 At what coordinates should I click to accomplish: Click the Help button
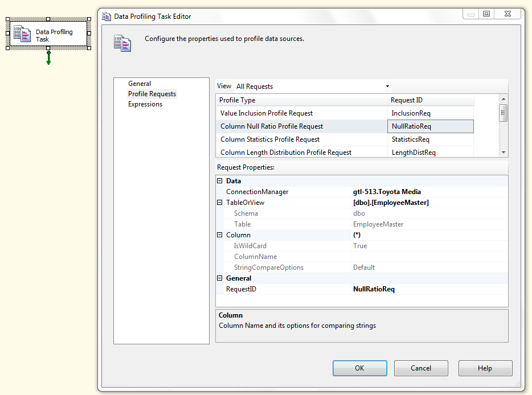(485, 368)
